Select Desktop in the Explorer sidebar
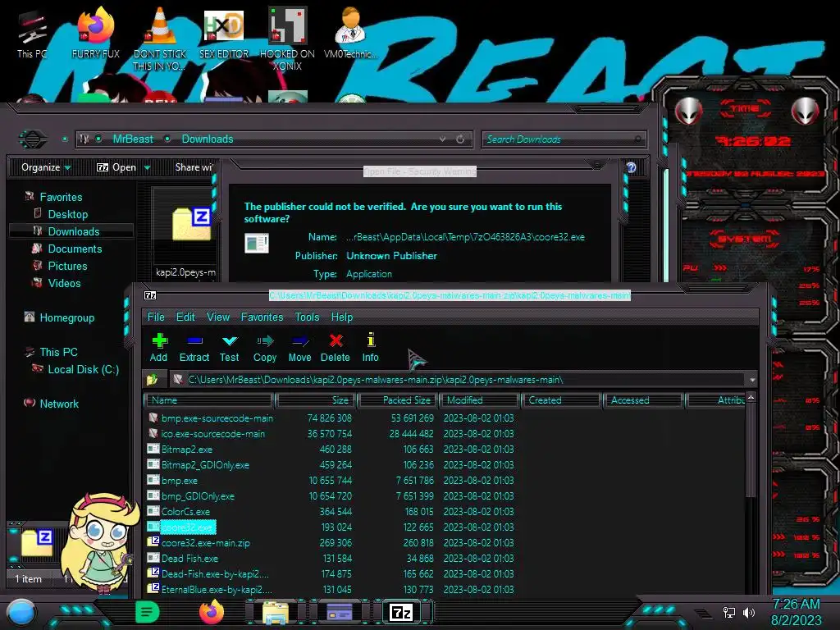This screenshot has height=630, width=840. tap(67, 214)
